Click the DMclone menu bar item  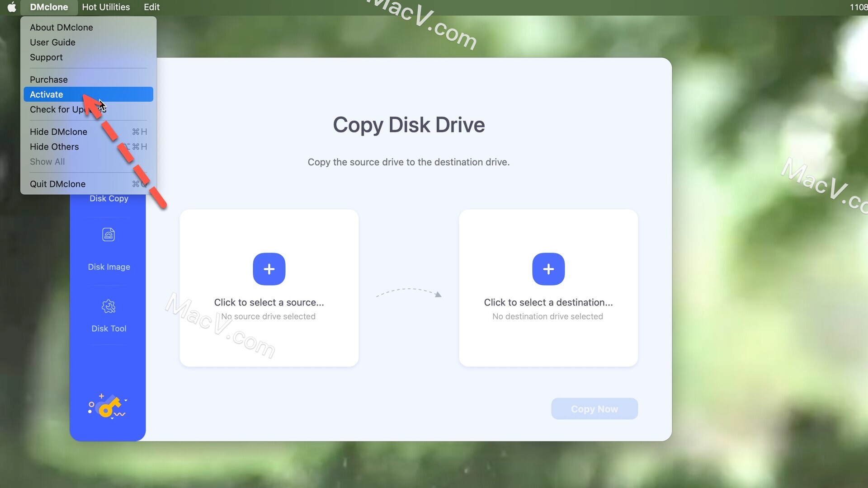click(x=49, y=7)
